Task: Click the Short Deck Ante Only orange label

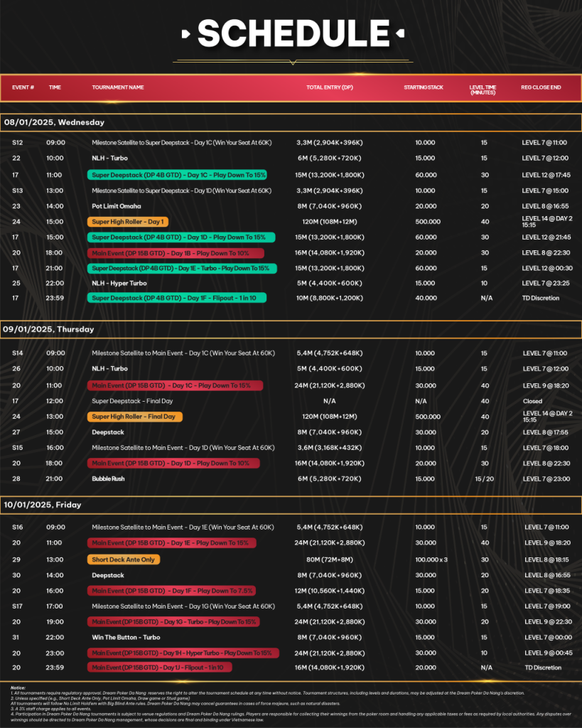Action: pos(123,560)
